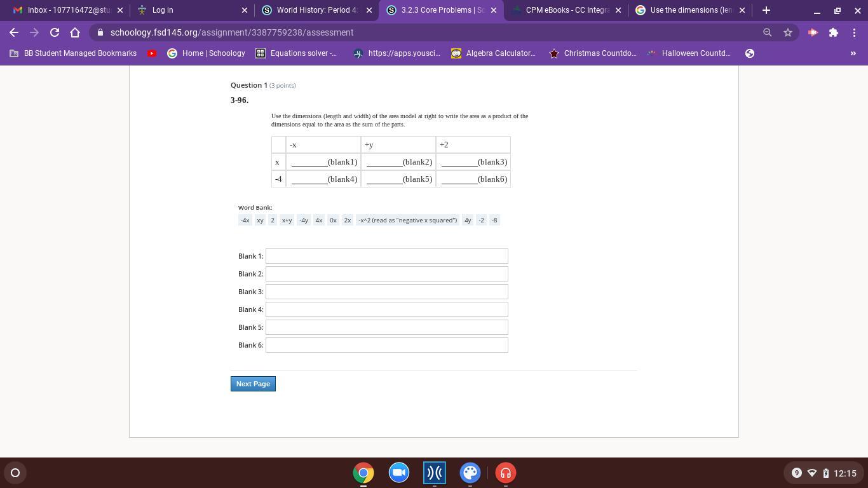868x488 pixels.
Task: Open the notification count badge in tray
Action: click(x=796, y=473)
